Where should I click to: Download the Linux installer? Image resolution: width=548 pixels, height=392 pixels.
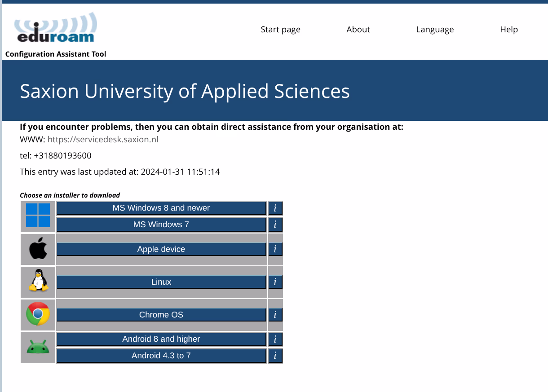[161, 282]
